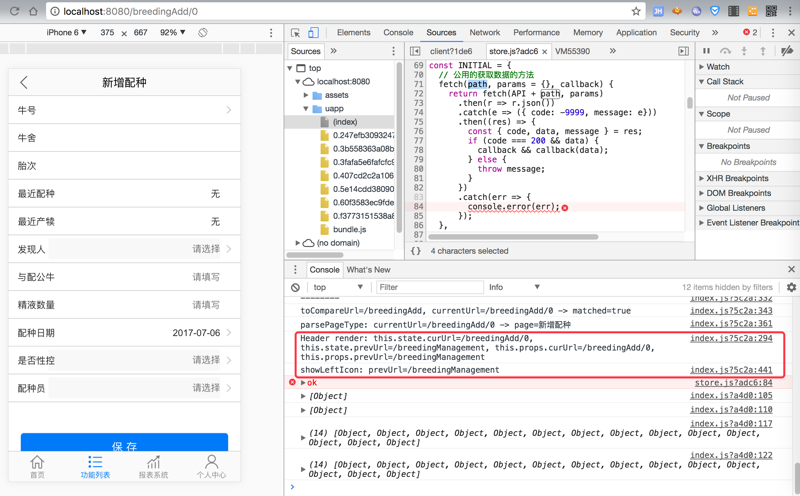
Task: Reload the page with the browser refresh icon
Action: tap(14, 11)
